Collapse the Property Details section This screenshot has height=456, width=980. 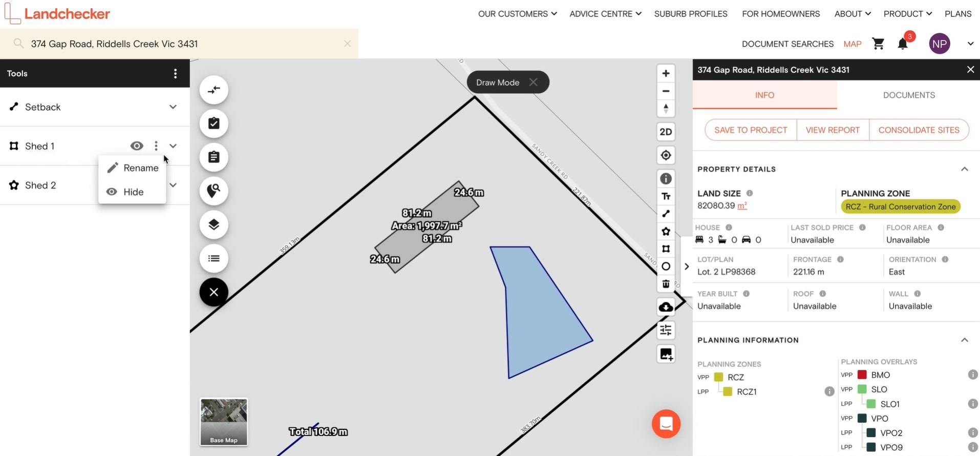coord(965,169)
